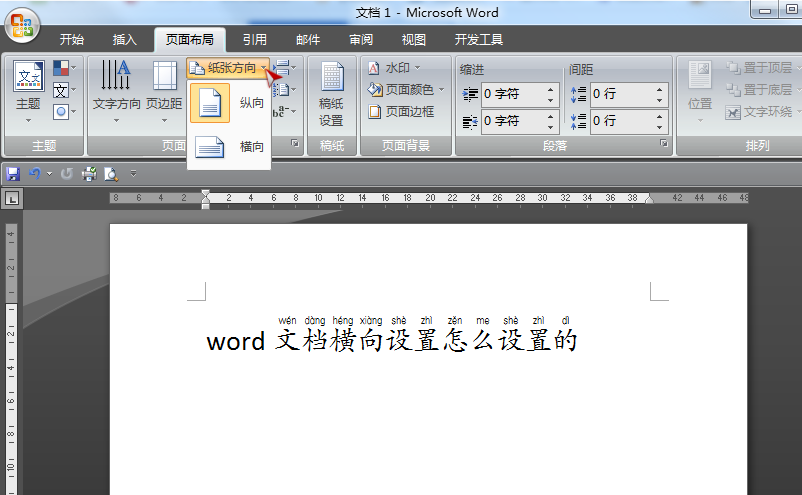This screenshot has height=495, width=802.
Task: Switch to 视图 View tab
Action: pos(414,40)
